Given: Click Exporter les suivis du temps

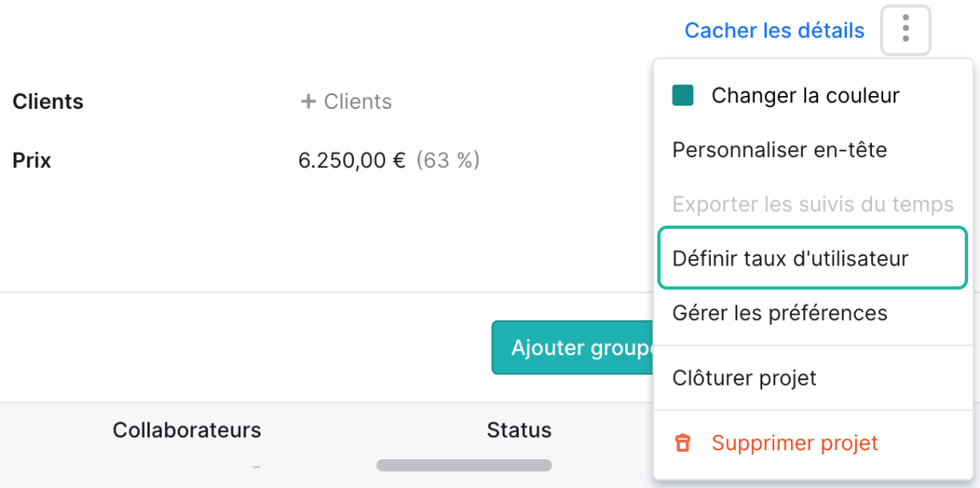Looking at the screenshot, I should click(x=813, y=204).
